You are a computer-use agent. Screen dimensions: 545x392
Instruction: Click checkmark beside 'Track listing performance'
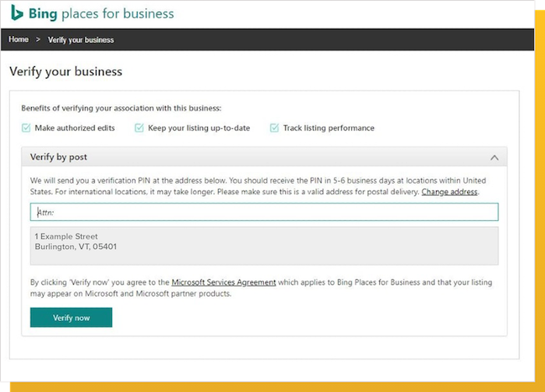pyautogui.click(x=274, y=128)
